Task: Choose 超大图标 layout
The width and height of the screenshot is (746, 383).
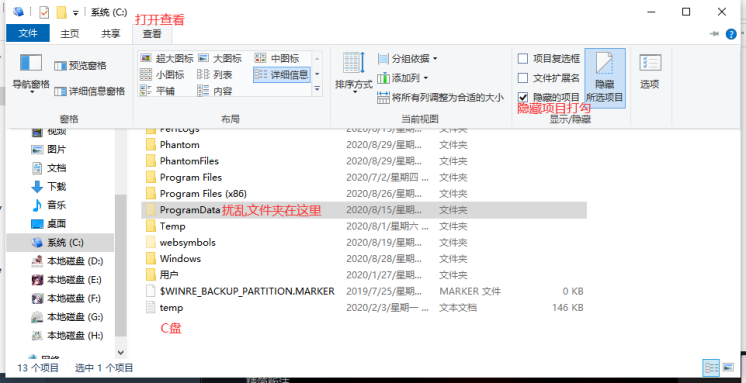Action: click(167, 59)
